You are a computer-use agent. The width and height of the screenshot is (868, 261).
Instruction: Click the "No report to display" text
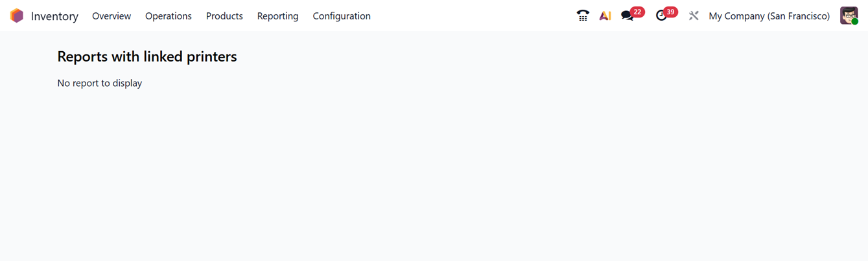[100, 83]
